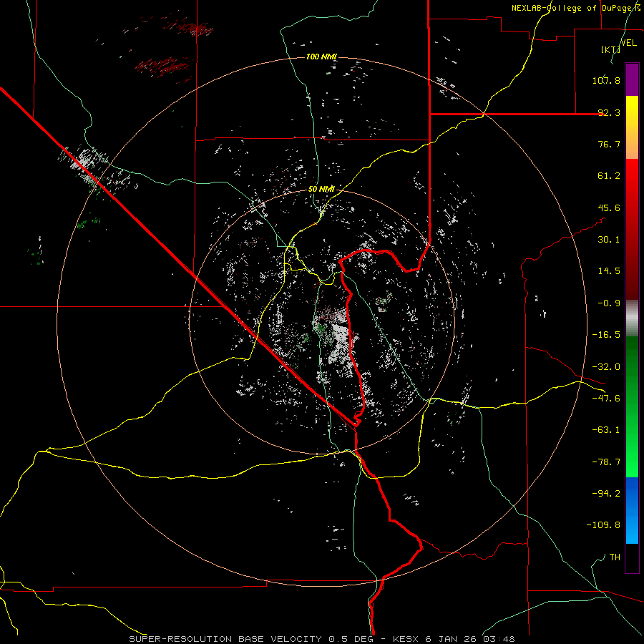Pick the purple segment of the velocity color bar
This screenshot has height=644, width=644.
click(x=632, y=79)
